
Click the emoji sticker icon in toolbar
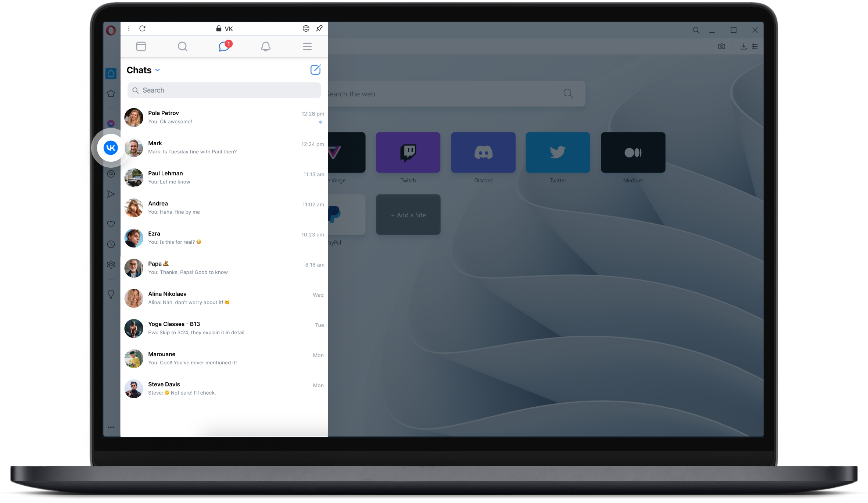305,28
